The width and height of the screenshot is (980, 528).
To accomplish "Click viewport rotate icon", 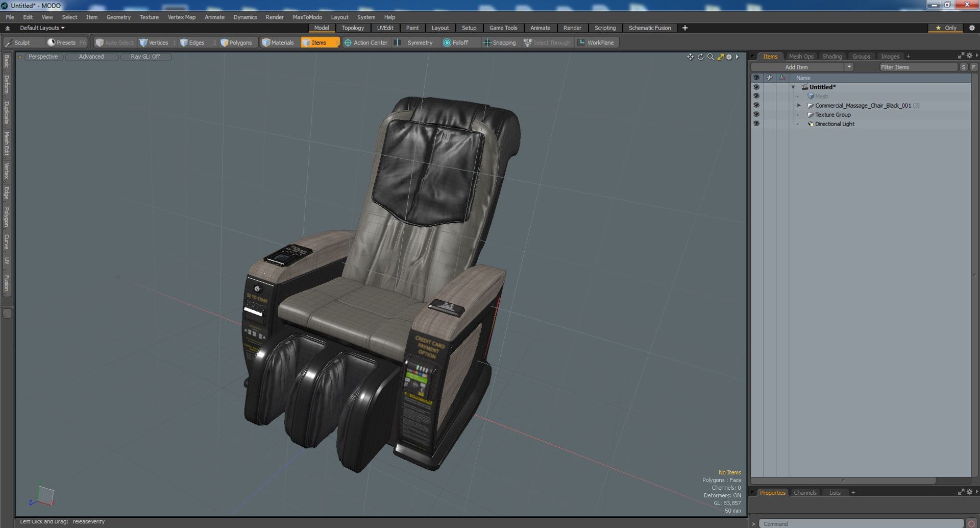I will point(700,57).
